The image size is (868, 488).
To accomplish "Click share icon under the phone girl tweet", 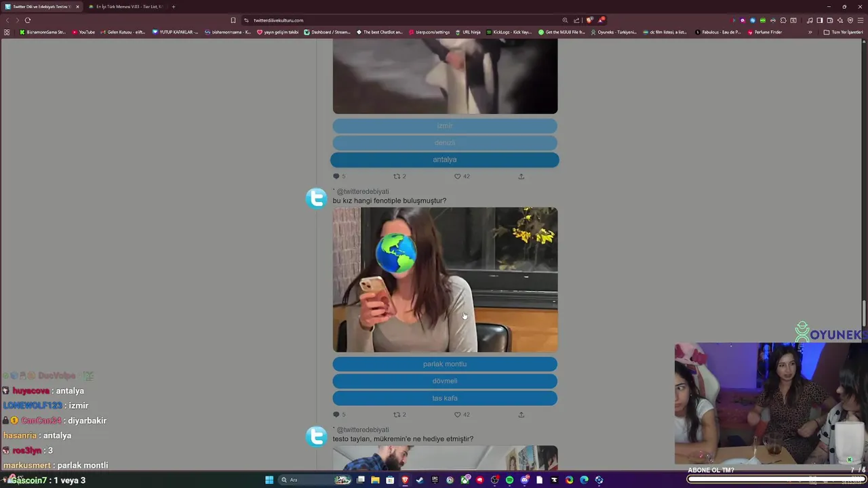I will click(521, 414).
